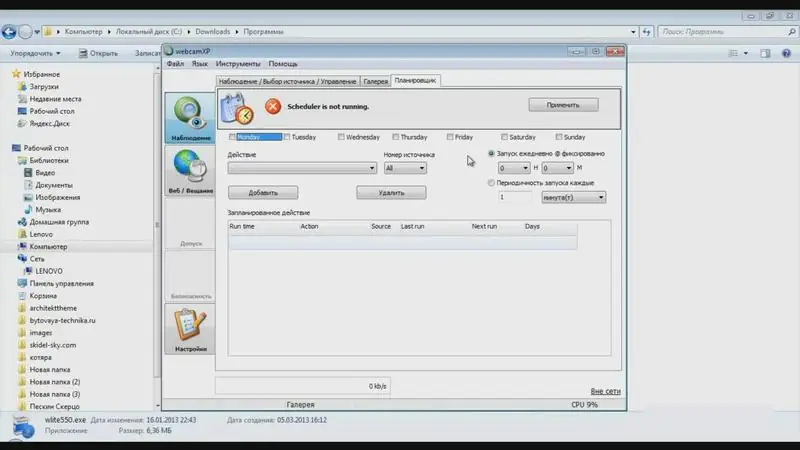Screen dimensions: 800x450
Task: Click the Загрузки folder icon in Explorer
Action: pos(22,87)
